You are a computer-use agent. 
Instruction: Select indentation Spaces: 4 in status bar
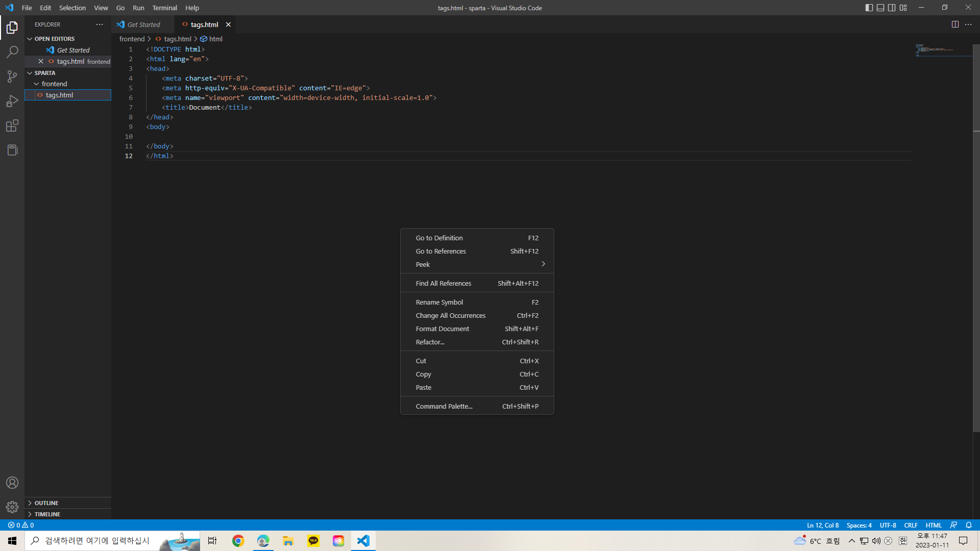point(859,525)
